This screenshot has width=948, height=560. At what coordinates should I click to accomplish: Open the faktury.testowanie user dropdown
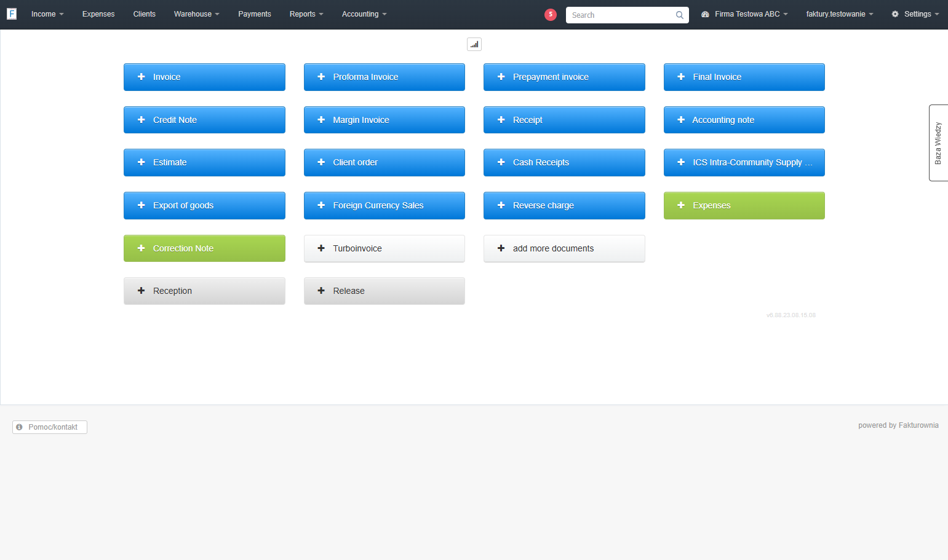coord(840,14)
